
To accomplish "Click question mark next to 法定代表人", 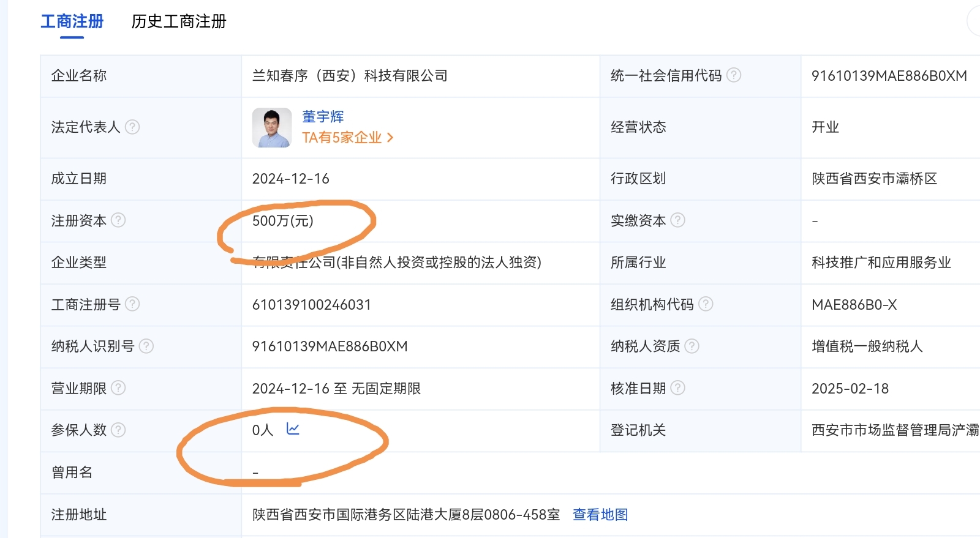I will 132,127.
